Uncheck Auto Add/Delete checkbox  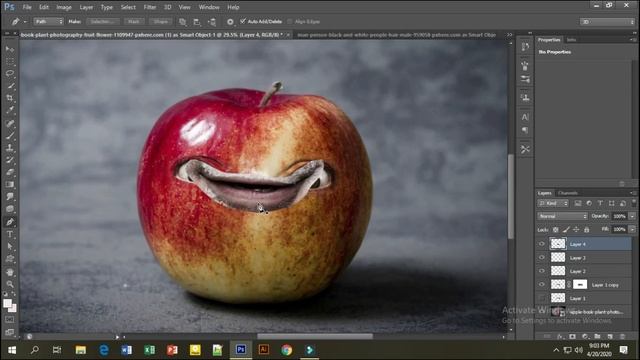243,21
